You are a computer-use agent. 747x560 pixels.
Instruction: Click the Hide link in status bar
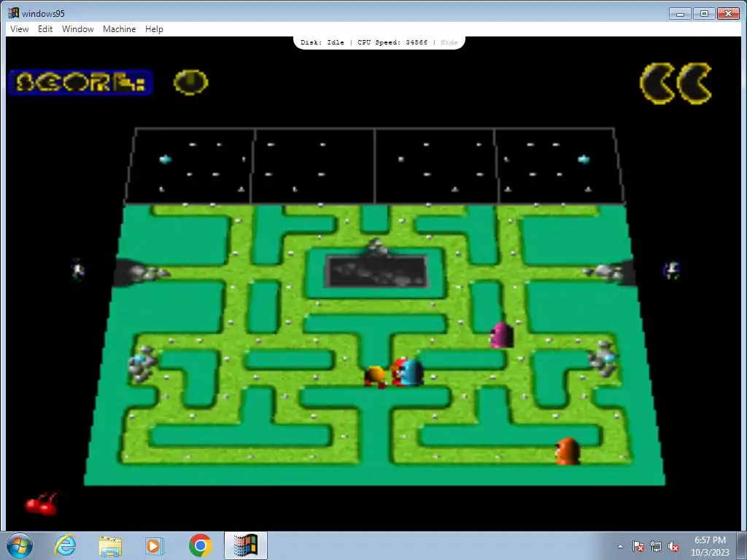click(449, 42)
